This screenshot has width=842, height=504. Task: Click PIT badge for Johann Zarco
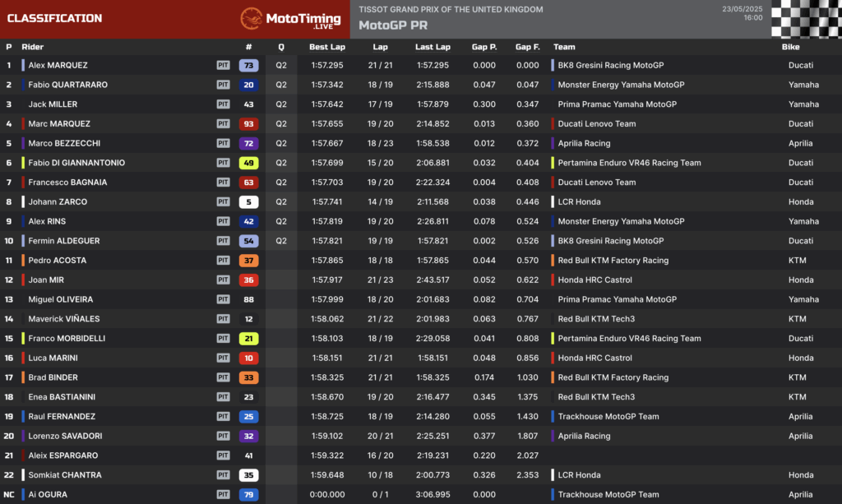224,201
